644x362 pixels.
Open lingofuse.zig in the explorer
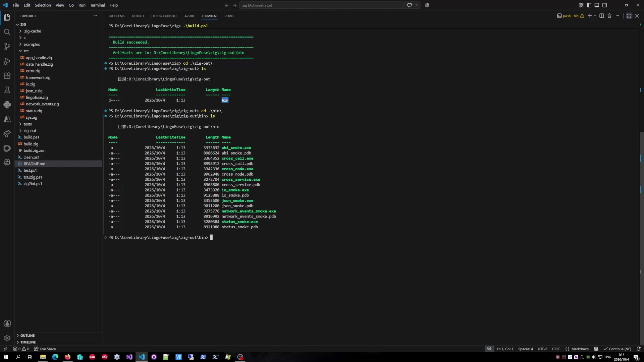tap(37, 98)
